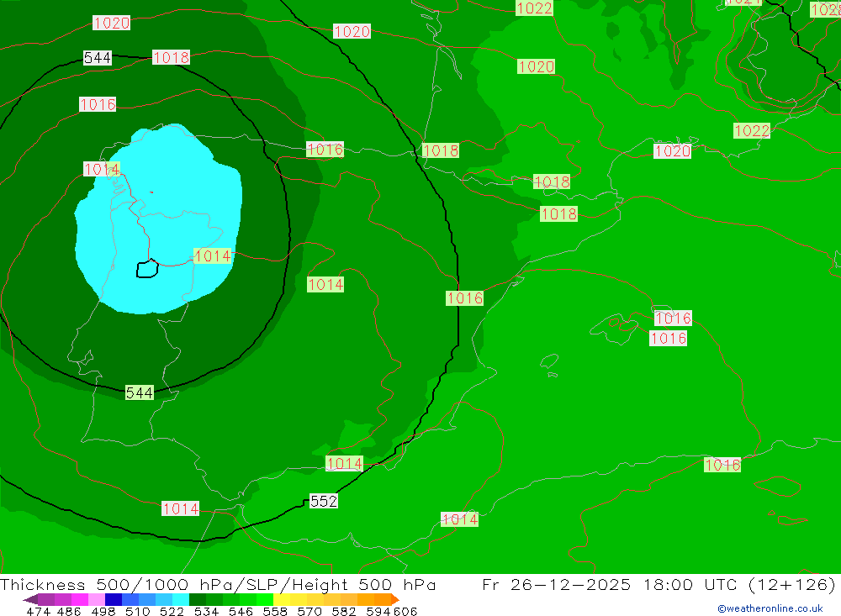Click legend value 582
This screenshot has width=841, height=616.
343,611
